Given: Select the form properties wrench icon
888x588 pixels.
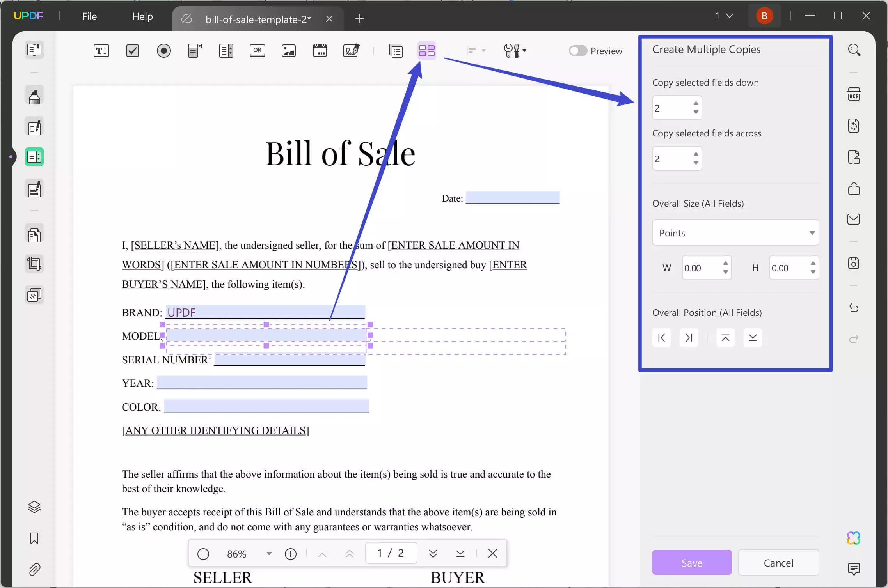Looking at the screenshot, I should 514,51.
